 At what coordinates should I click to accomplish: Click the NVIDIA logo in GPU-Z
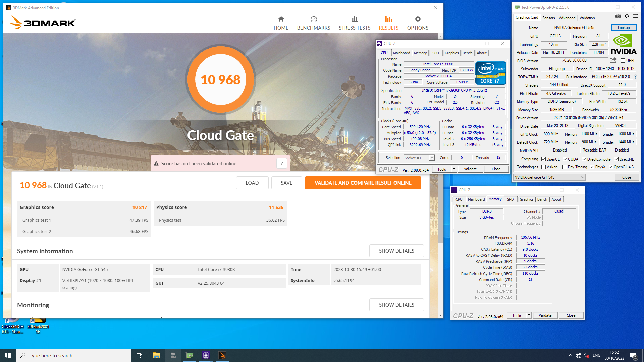[624, 44]
